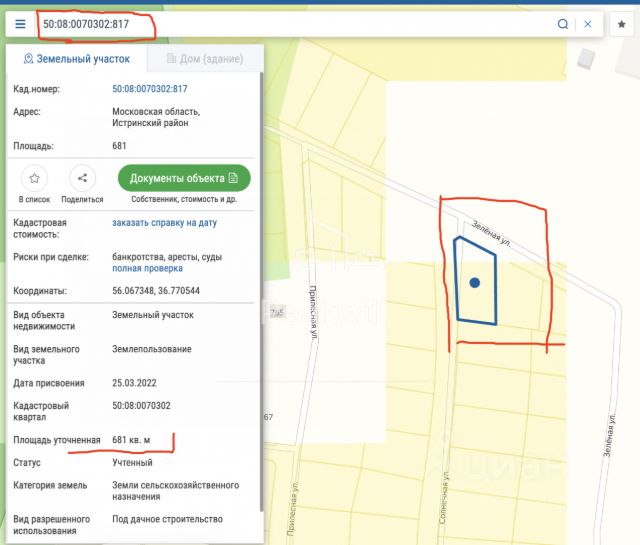Click Землепользование value text
The width and height of the screenshot is (640, 545).
tap(152, 349)
